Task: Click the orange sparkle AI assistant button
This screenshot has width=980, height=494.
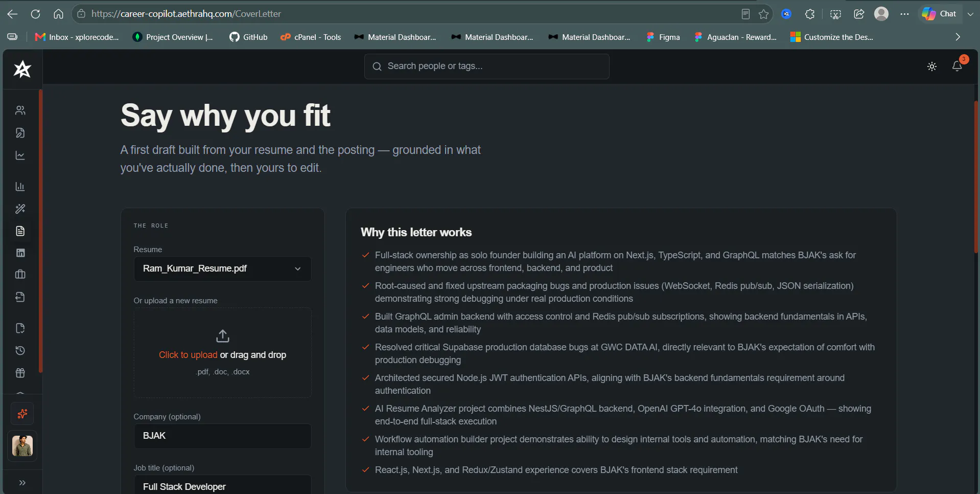Action: 22,414
